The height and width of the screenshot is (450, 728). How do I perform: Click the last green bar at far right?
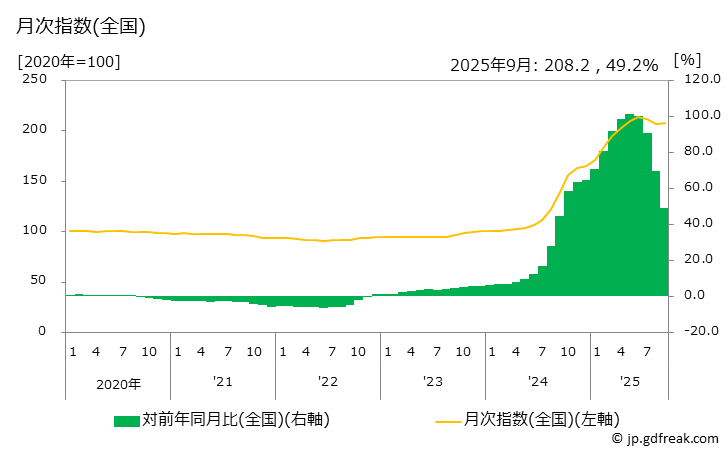[664, 252]
